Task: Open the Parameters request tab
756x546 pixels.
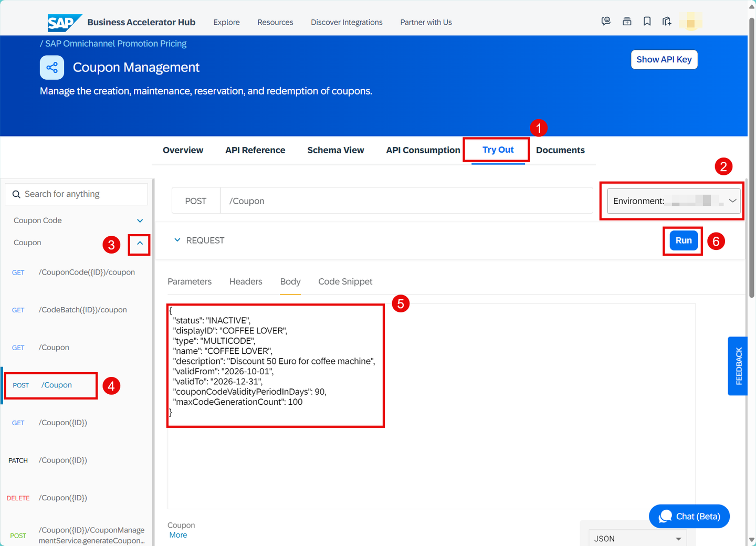Action: tap(190, 281)
